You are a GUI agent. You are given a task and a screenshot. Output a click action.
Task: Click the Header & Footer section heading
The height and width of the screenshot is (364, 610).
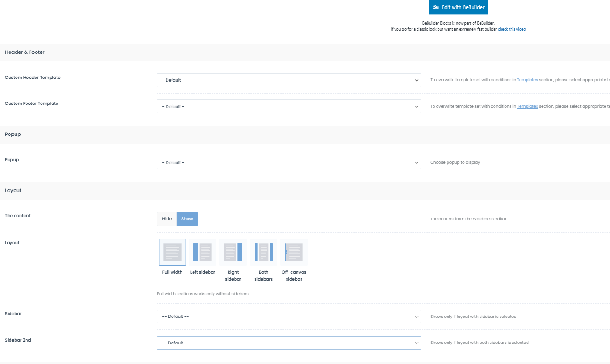(x=25, y=52)
